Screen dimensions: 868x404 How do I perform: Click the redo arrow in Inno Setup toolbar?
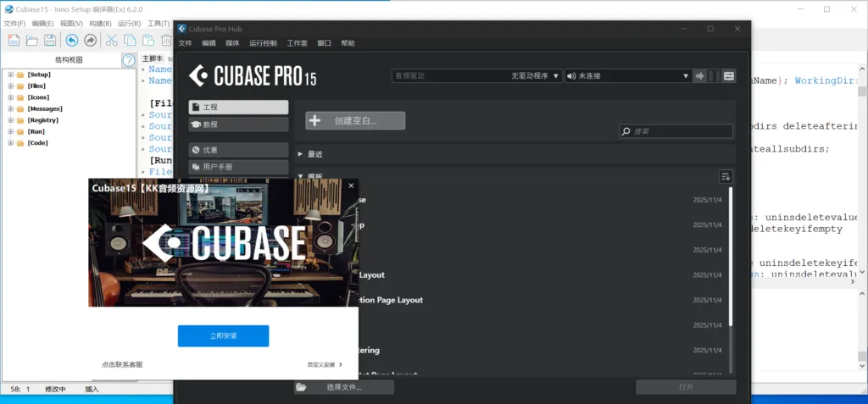point(90,40)
